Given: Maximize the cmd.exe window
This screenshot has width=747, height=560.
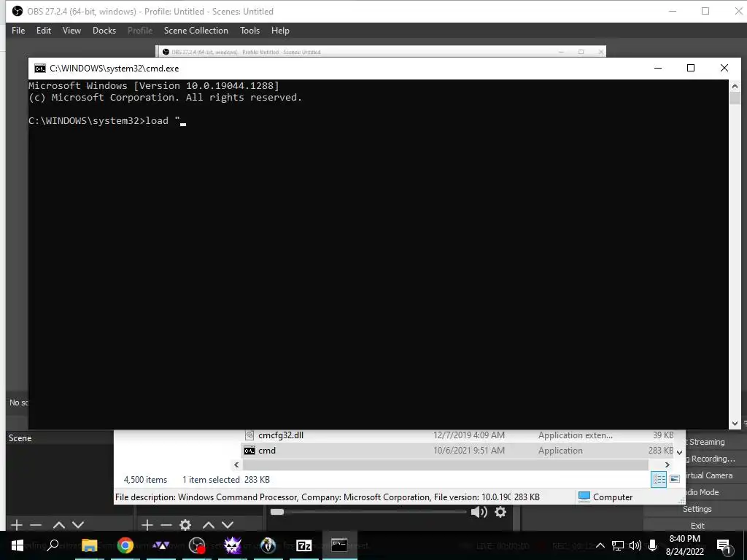Looking at the screenshot, I should (690, 68).
